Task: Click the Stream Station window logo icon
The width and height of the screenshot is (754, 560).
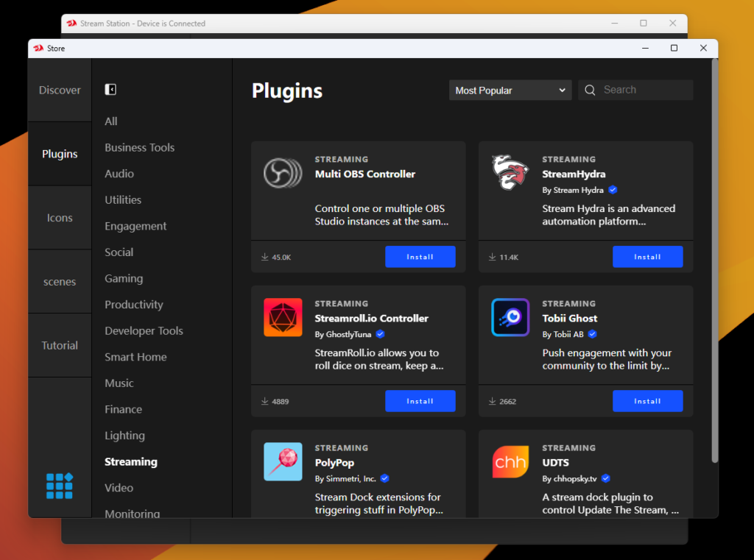Action: 71,23
